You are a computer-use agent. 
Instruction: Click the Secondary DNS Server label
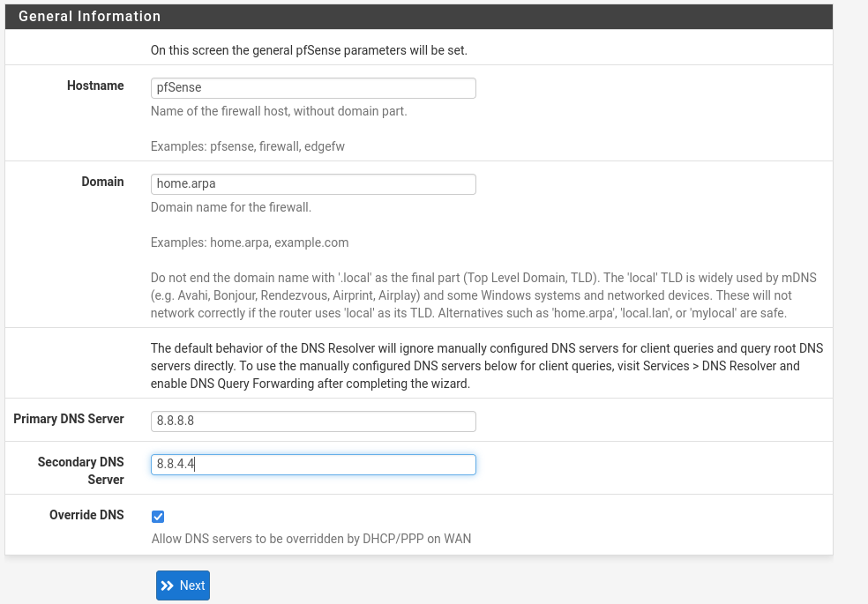[81, 471]
